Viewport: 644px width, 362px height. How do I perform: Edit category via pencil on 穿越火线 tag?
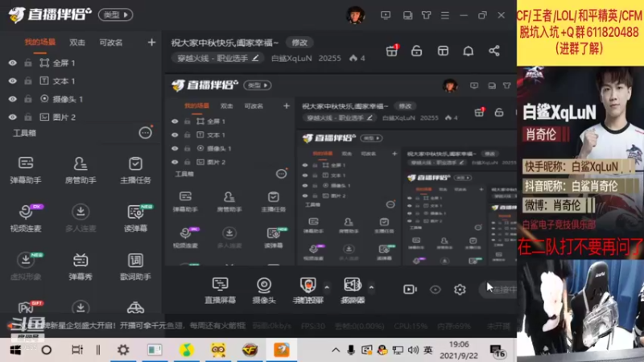tap(255, 58)
